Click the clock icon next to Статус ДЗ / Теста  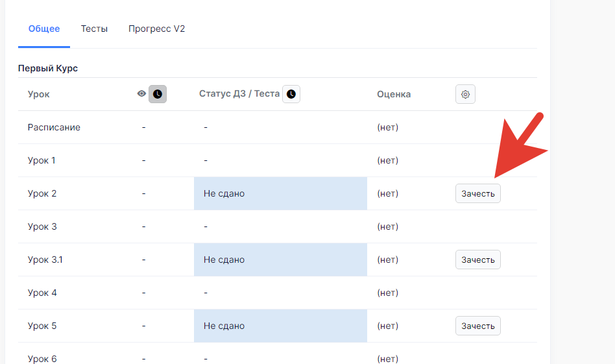291,94
